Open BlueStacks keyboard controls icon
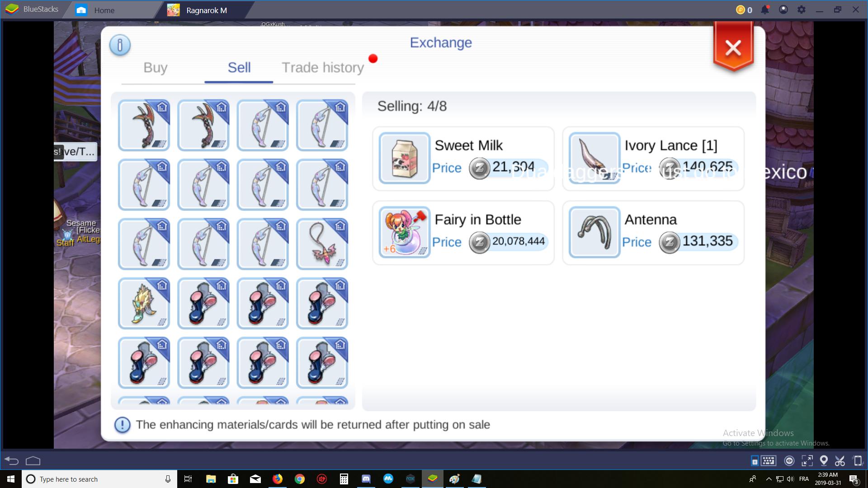Image resolution: width=868 pixels, height=488 pixels. click(x=769, y=460)
